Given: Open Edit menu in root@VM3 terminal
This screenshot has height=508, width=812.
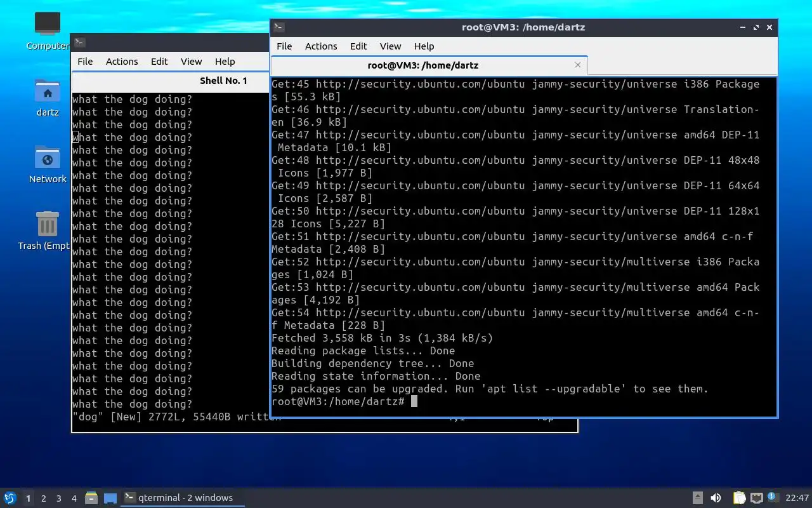Looking at the screenshot, I should point(358,46).
